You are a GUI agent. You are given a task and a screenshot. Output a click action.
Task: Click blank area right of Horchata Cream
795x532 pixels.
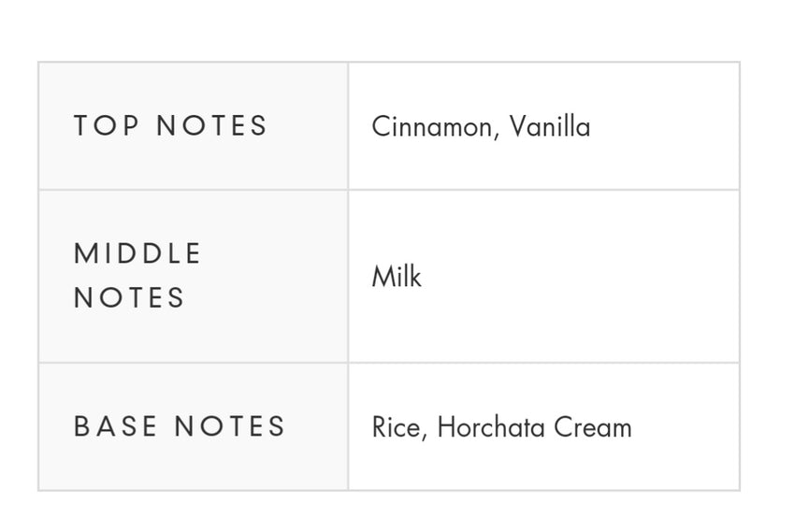686,427
